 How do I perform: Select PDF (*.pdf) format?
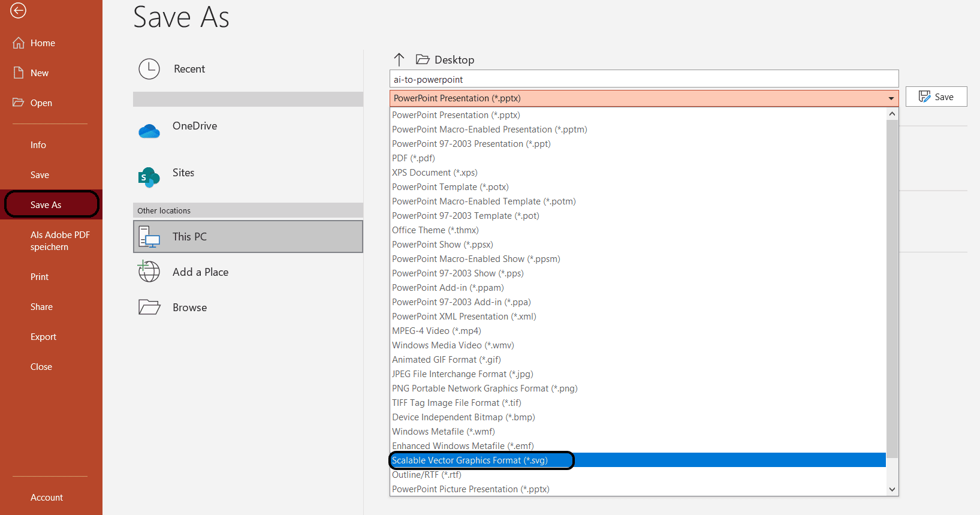638,158
